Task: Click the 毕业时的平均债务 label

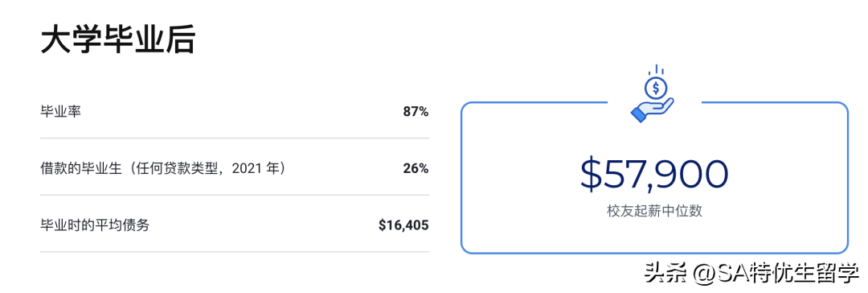Action: point(95,225)
